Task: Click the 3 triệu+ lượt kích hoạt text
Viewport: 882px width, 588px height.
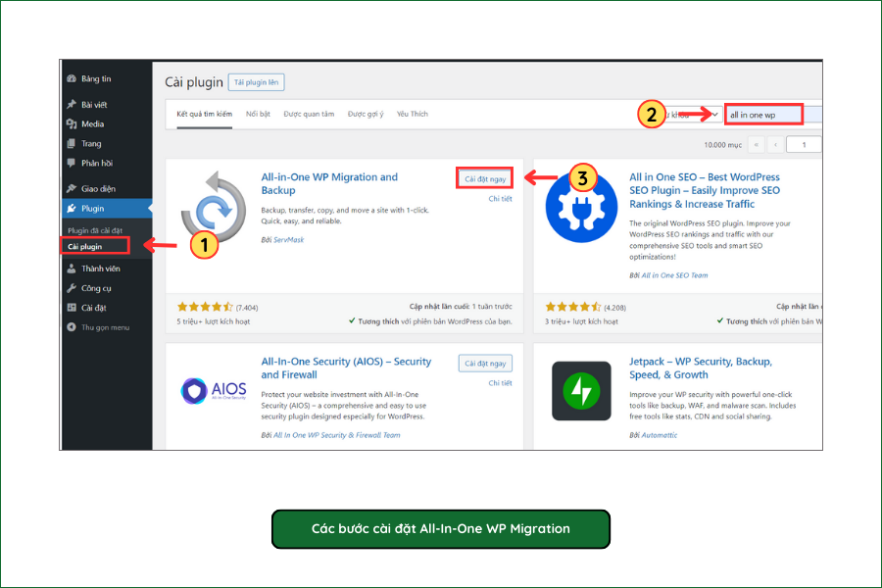Action: [x=581, y=321]
